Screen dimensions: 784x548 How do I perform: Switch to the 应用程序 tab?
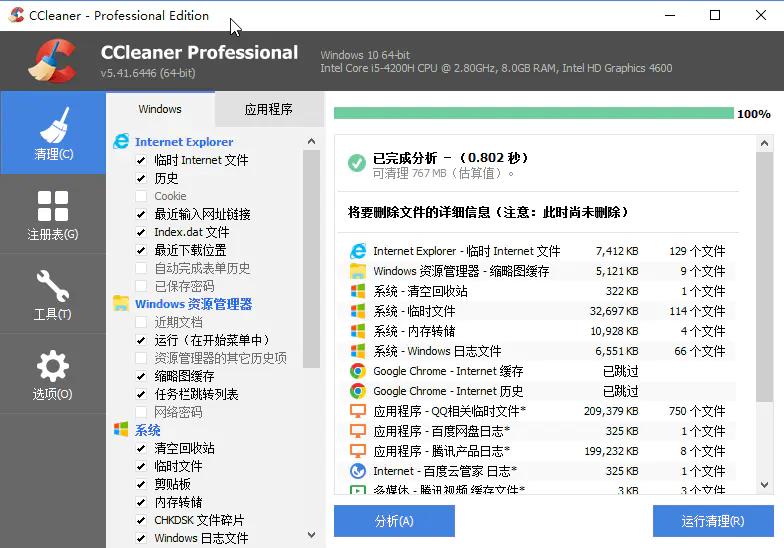pyautogui.click(x=269, y=109)
